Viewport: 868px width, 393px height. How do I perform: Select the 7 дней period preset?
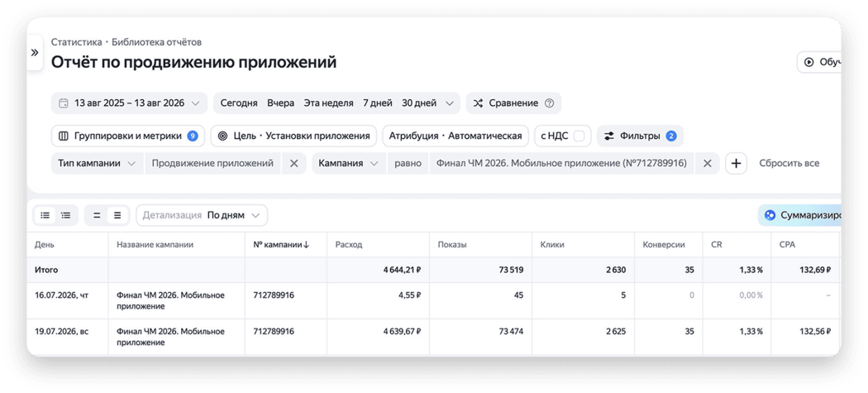(x=378, y=103)
